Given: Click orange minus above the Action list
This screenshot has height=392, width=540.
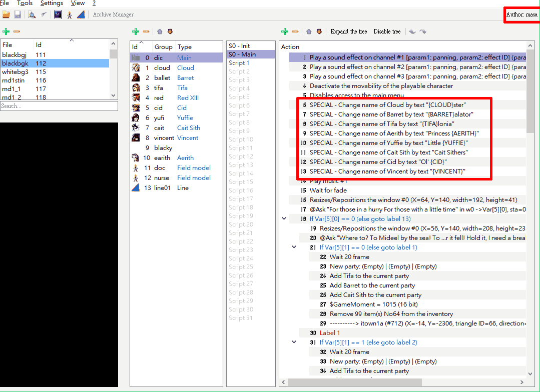Looking at the screenshot, I should [295, 31].
